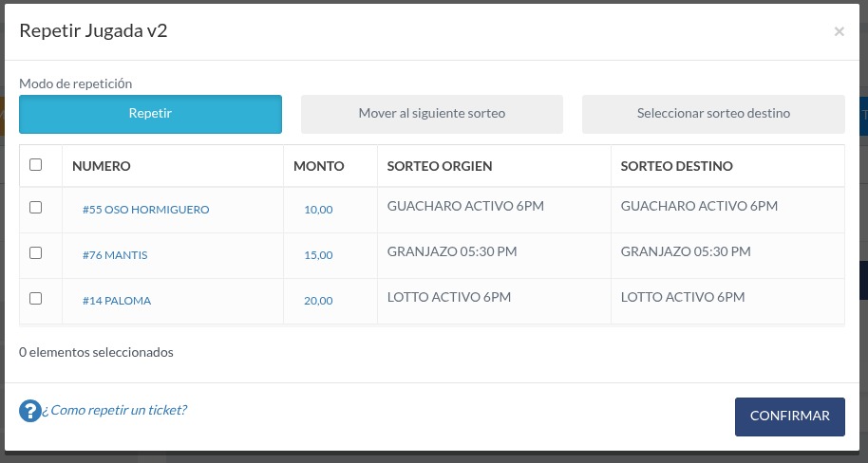Pick the Seleccionar sorteo destino mode

pyautogui.click(x=713, y=114)
